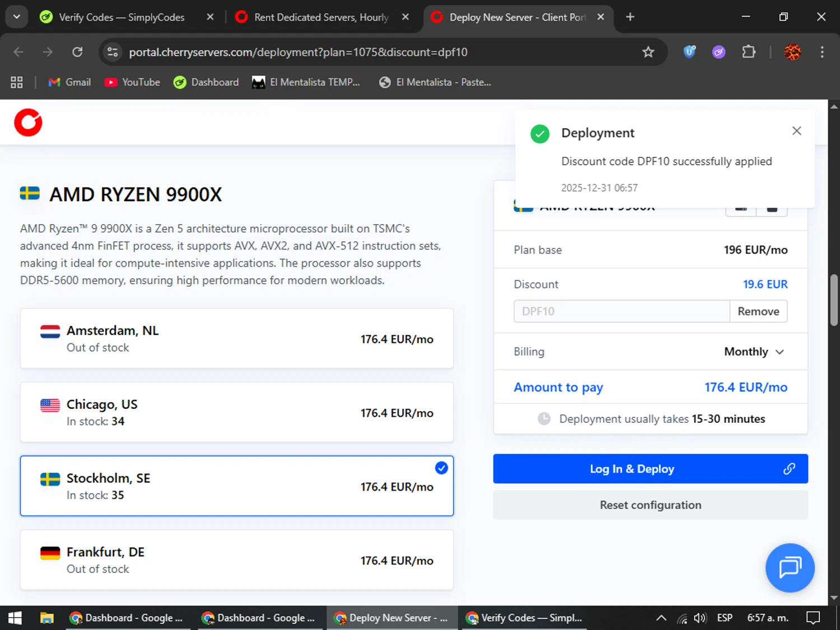Open the apps grid in bookmarks bar
This screenshot has height=630, width=840.
(x=17, y=82)
